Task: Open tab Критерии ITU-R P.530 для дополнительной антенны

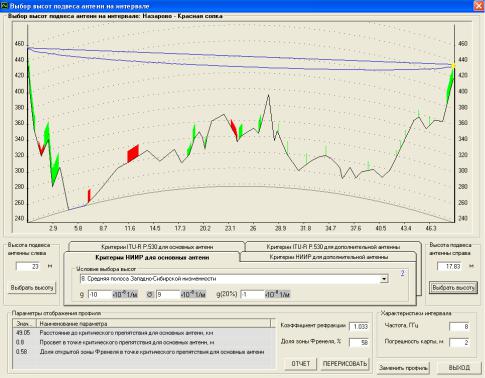Action: tap(333, 247)
